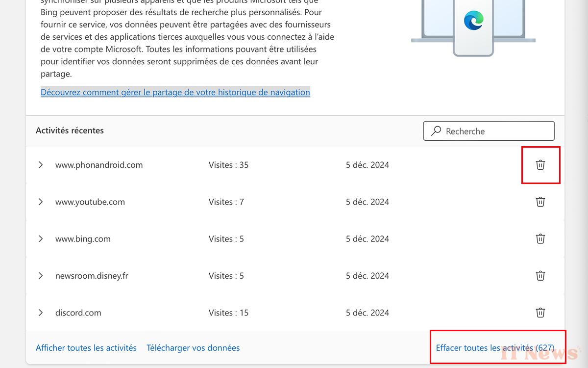Click the trash icon beside discord.com
The image size is (588, 368).
point(540,313)
